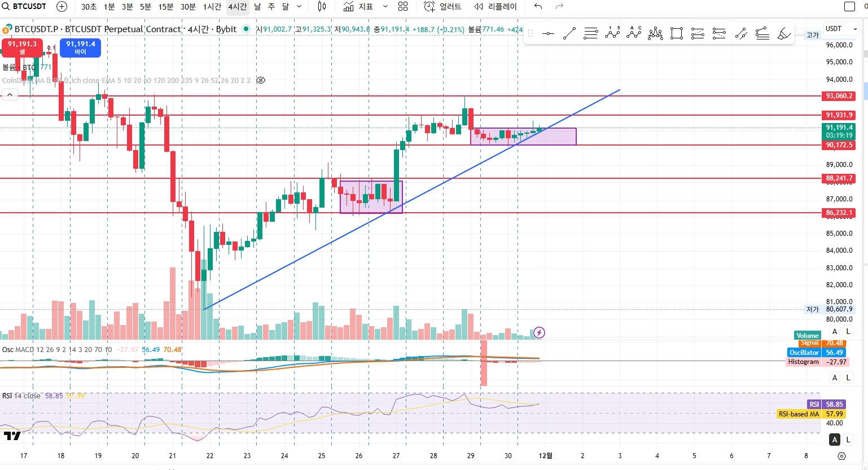Expand the indicator templates dropdown arrow
868x470 pixels.
tap(385, 7)
